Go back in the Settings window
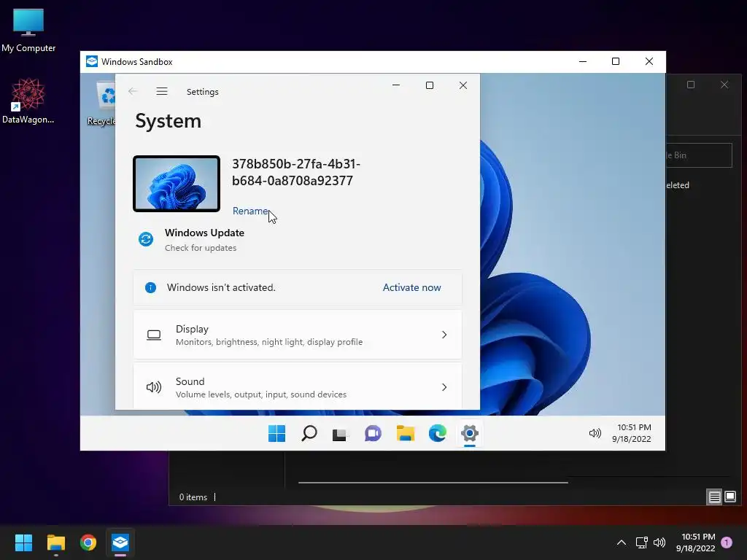This screenshot has width=747, height=560. 133,91
